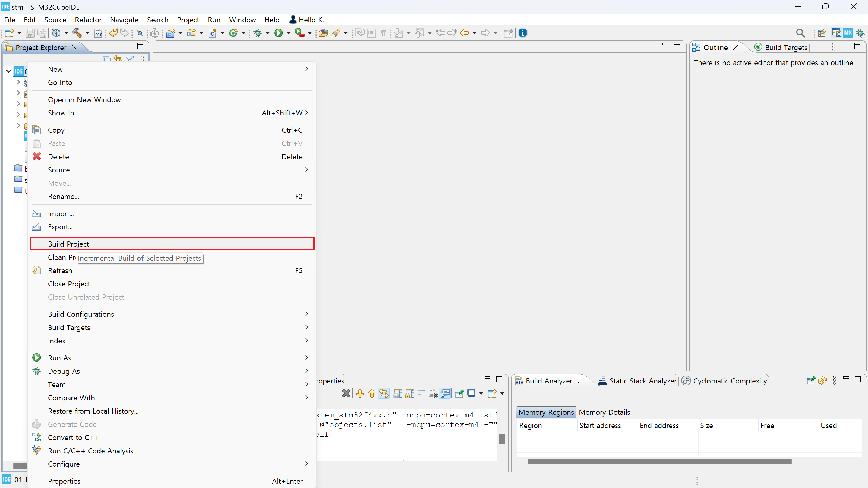This screenshot has width=868, height=488.
Task: Toggle Show Console When Output Changes button
Action: [x=445, y=393]
